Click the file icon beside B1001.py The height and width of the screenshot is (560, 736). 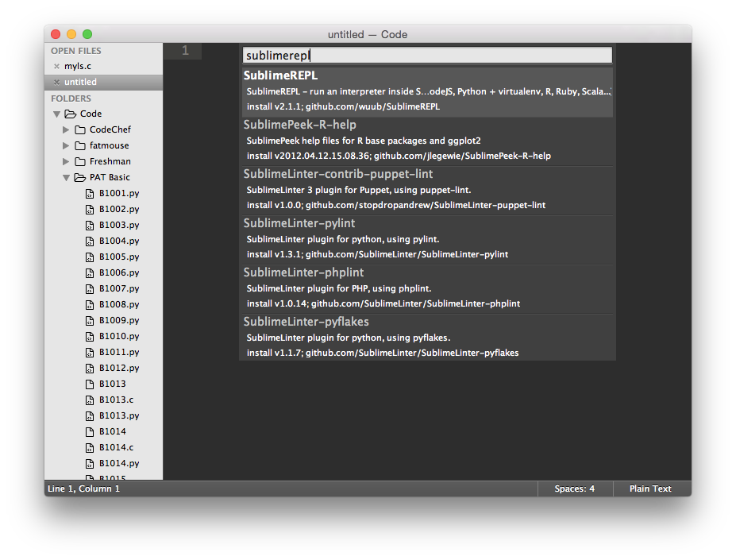point(90,193)
